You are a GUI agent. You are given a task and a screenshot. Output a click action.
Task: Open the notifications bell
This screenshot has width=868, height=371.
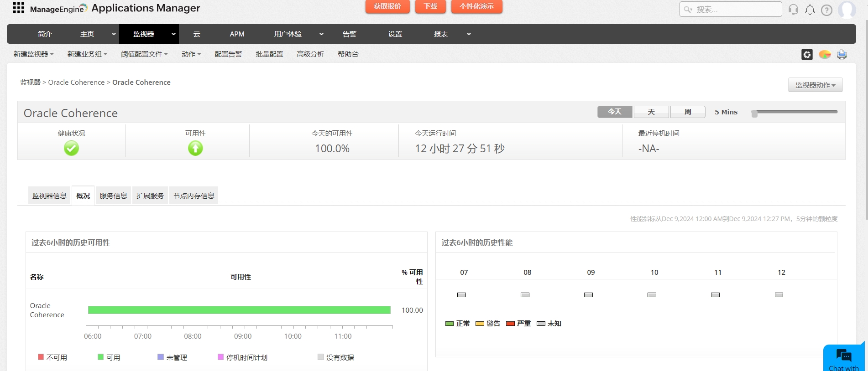(810, 10)
